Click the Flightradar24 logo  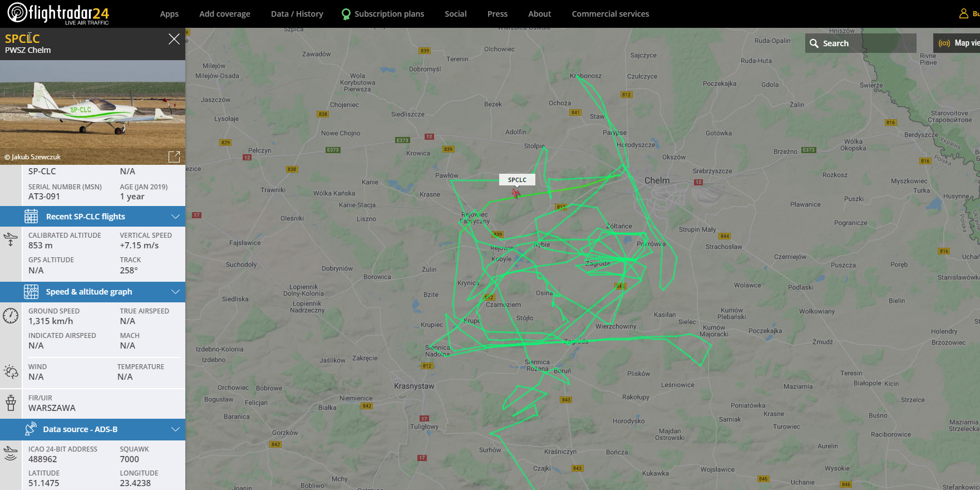click(x=58, y=13)
